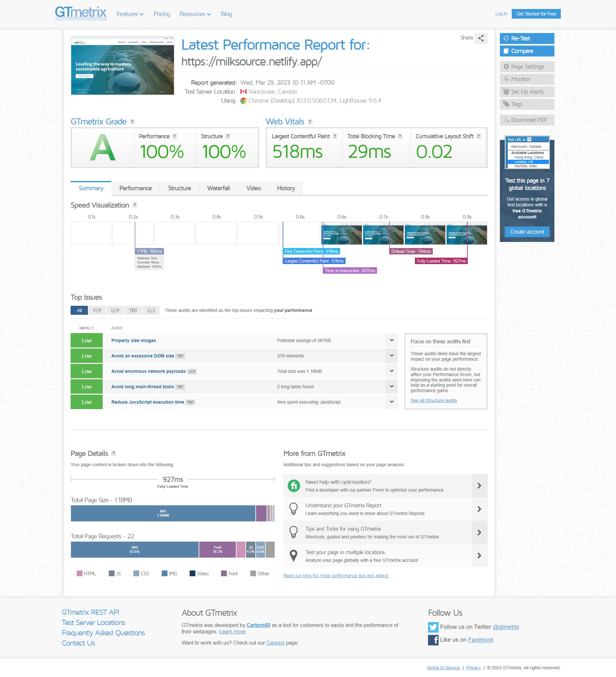
Task: Open the Pricing page
Action: coord(162,14)
